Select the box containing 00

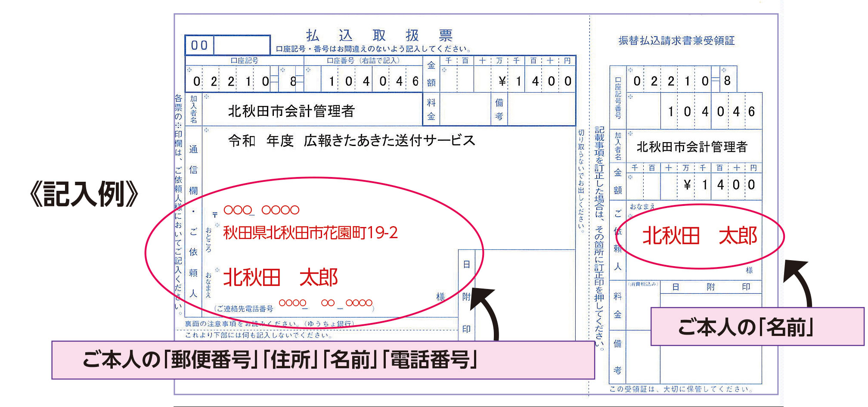coord(199,45)
